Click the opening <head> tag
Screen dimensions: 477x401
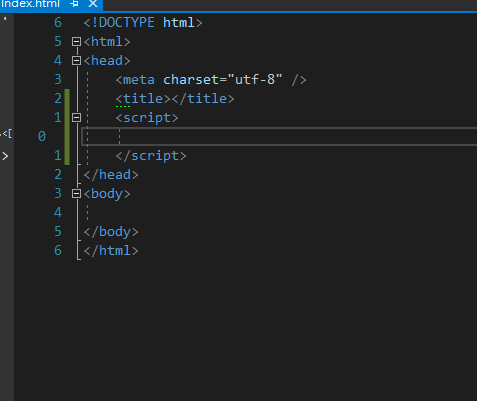click(107, 61)
